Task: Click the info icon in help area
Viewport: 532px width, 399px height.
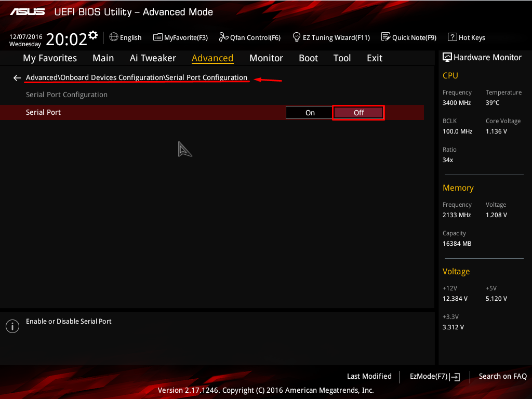Action: point(12,326)
